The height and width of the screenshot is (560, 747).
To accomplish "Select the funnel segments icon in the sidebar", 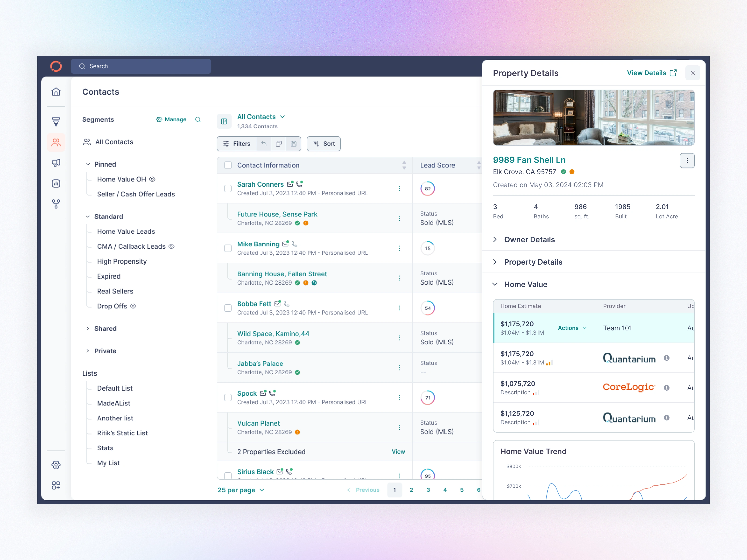I will pyautogui.click(x=56, y=122).
